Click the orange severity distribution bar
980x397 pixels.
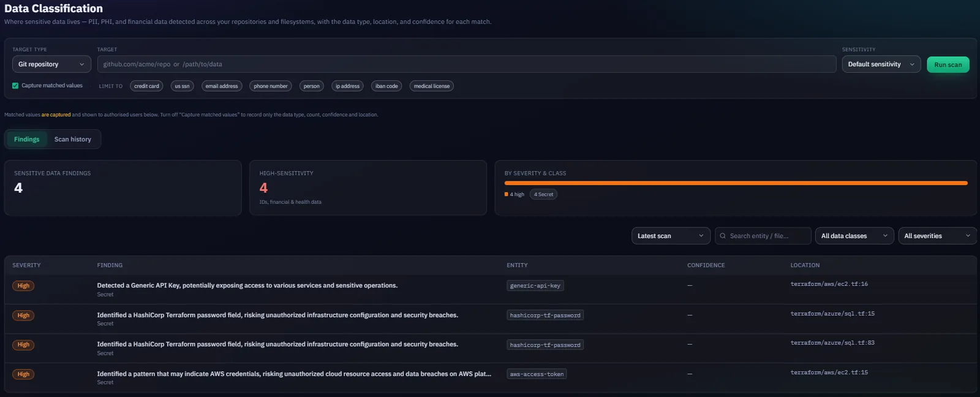point(736,183)
